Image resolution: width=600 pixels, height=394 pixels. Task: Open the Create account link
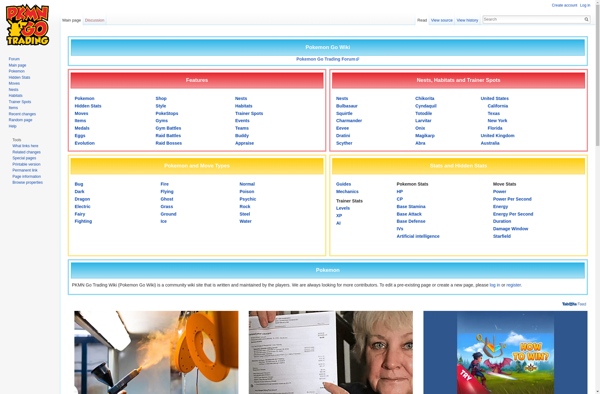[564, 5]
